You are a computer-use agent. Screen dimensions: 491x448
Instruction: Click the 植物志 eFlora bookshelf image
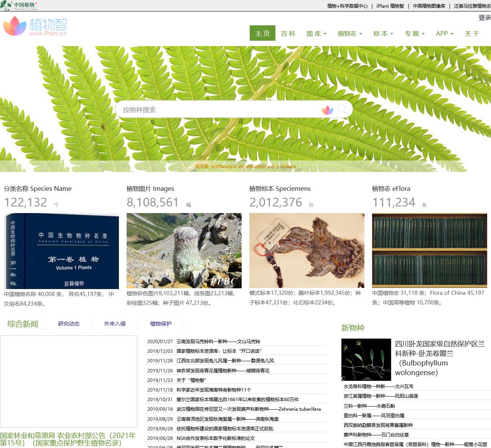point(430,251)
